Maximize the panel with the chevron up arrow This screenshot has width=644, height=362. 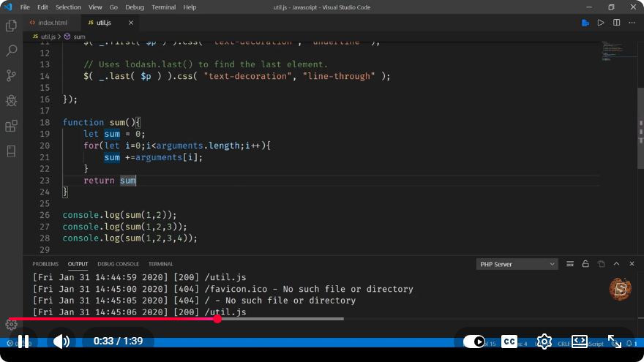point(616,264)
